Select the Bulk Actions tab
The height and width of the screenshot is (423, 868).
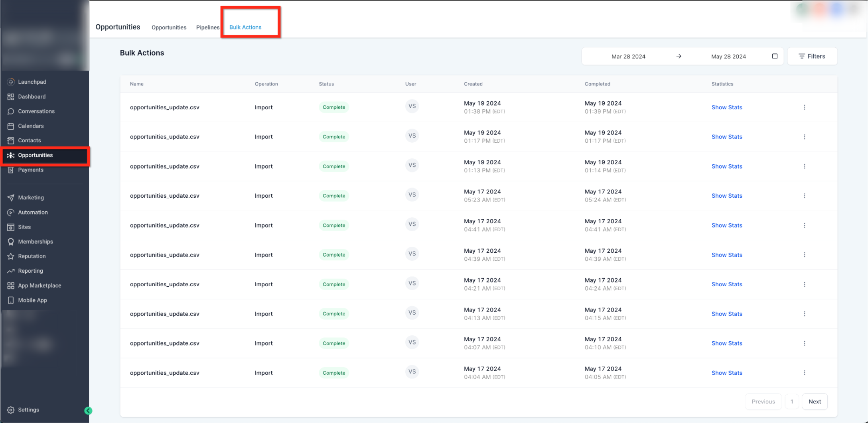point(245,27)
